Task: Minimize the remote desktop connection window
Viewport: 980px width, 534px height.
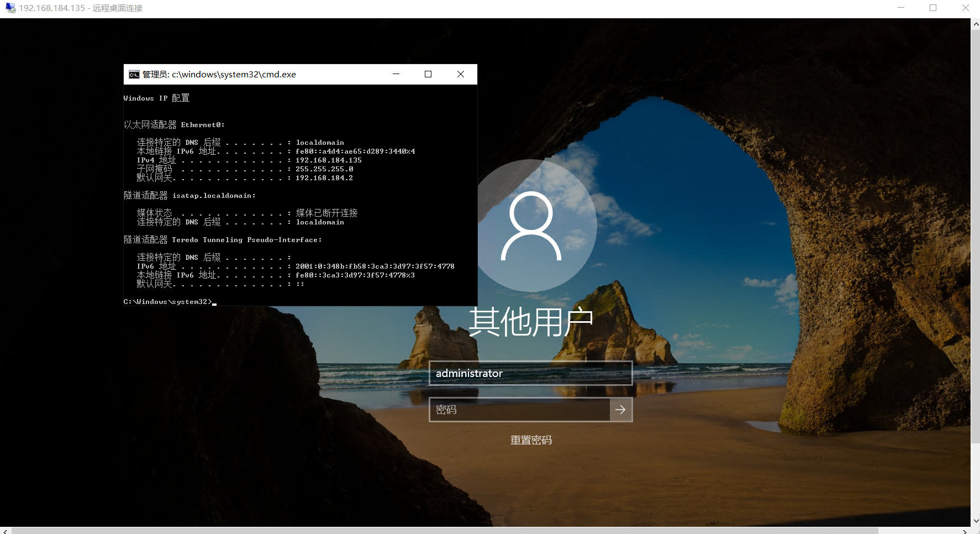Action: click(x=900, y=8)
